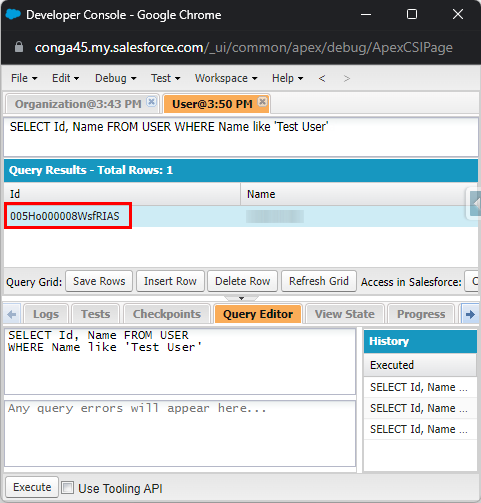Click the Salesforce cloud icon in title bar
This screenshot has height=503, width=481.
pos(13,14)
